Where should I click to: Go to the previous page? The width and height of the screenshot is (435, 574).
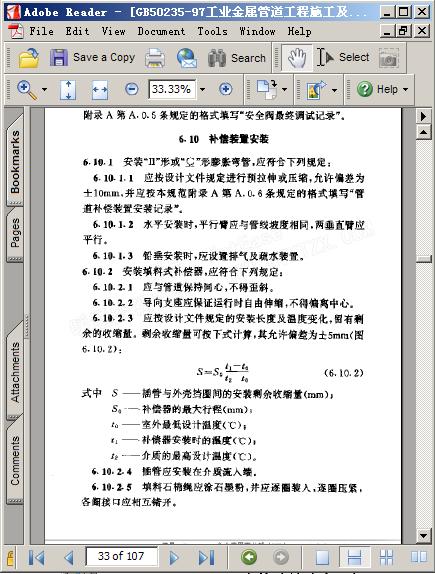tap(68, 558)
